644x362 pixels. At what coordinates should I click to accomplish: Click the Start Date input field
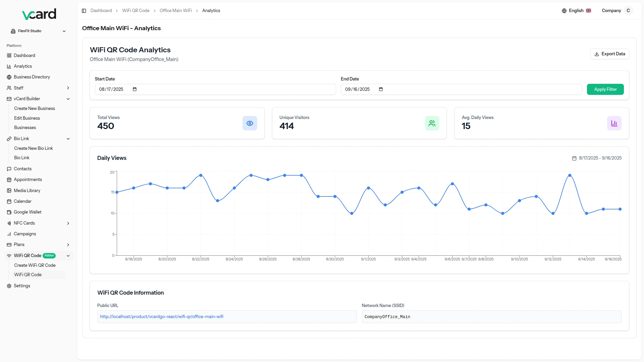[x=215, y=89]
